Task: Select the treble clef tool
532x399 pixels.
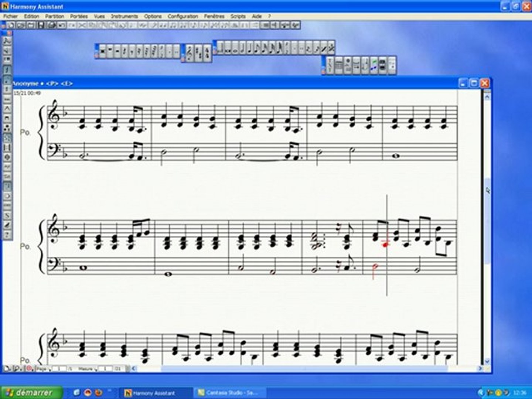Action: [x=190, y=53]
